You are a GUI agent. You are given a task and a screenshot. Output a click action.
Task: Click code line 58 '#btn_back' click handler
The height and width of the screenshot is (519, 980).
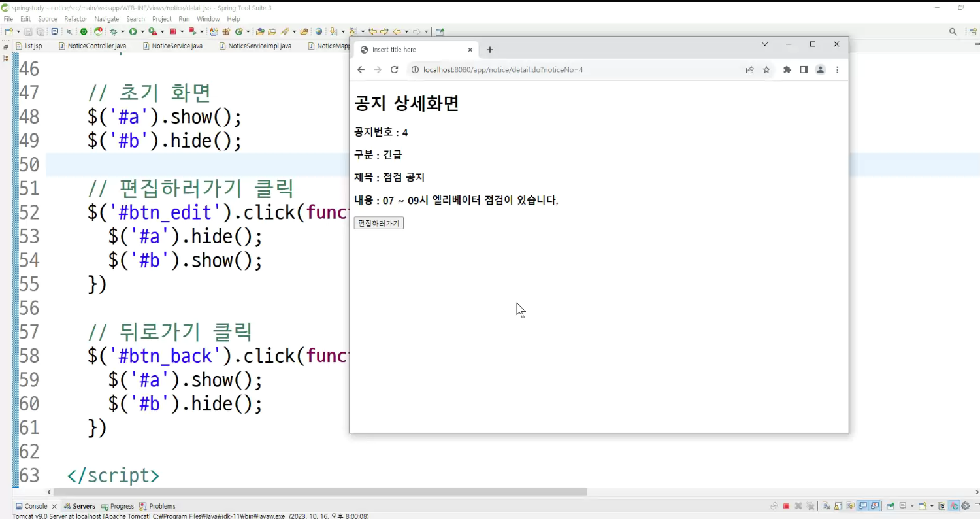tap(219, 356)
